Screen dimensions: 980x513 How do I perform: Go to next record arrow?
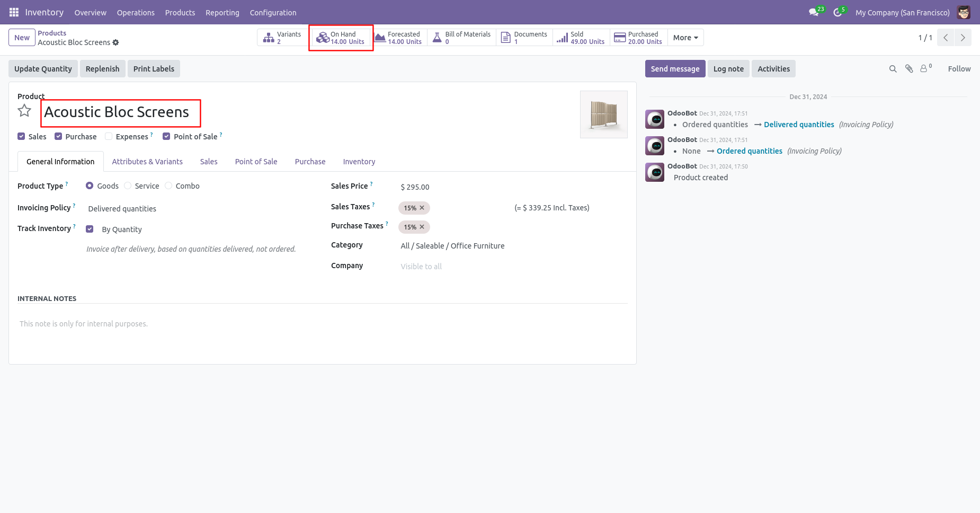coord(963,38)
